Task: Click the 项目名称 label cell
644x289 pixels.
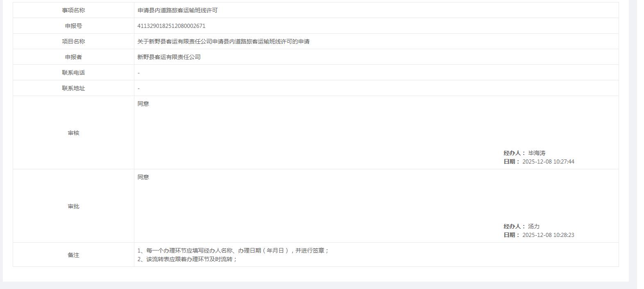Action: click(73, 41)
